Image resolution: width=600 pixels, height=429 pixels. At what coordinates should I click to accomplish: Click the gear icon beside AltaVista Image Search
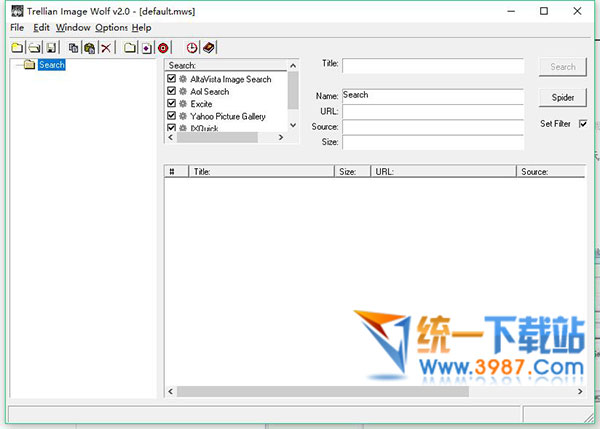point(183,79)
